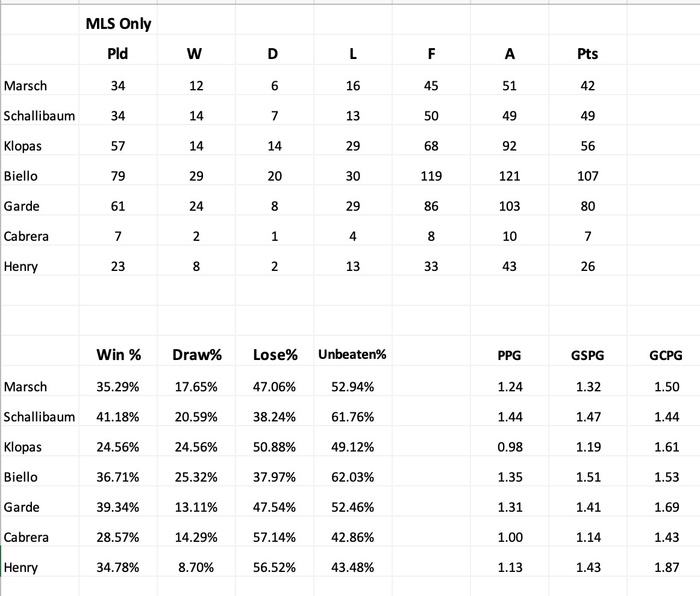The height and width of the screenshot is (596, 700).
Task: Click Marsch's name in the top table
Action: tap(25, 85)
